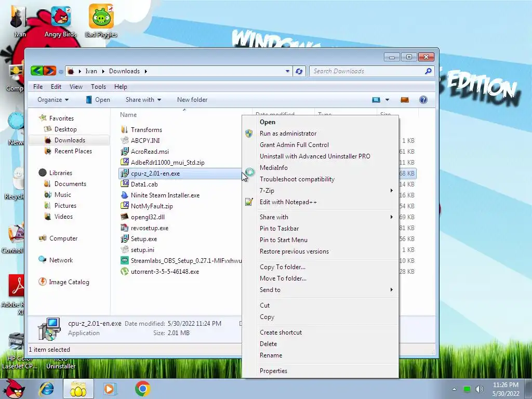532x399 pixels.
Task: Click the Image Catalog sidebar icon
Action: pos(43,282)
